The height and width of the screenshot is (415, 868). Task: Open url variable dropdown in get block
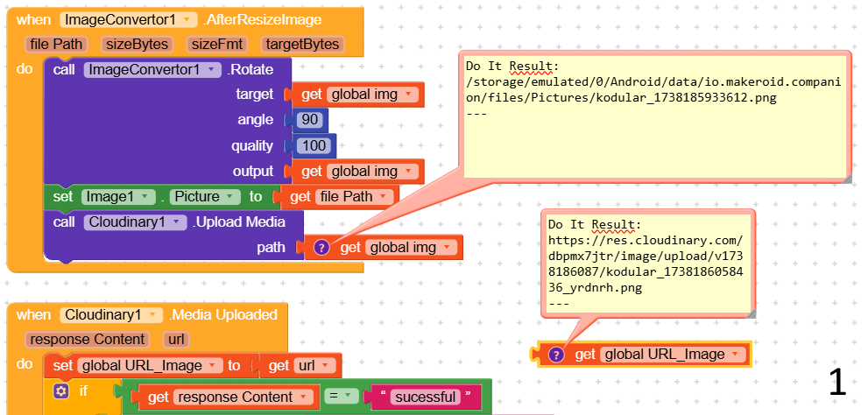325,366
